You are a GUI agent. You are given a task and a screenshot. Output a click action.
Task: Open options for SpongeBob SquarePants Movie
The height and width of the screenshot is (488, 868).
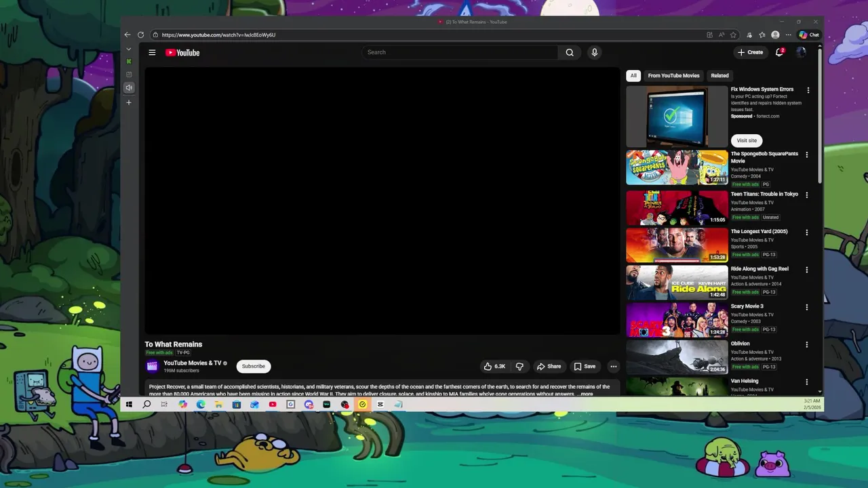(x=807, y=155)
